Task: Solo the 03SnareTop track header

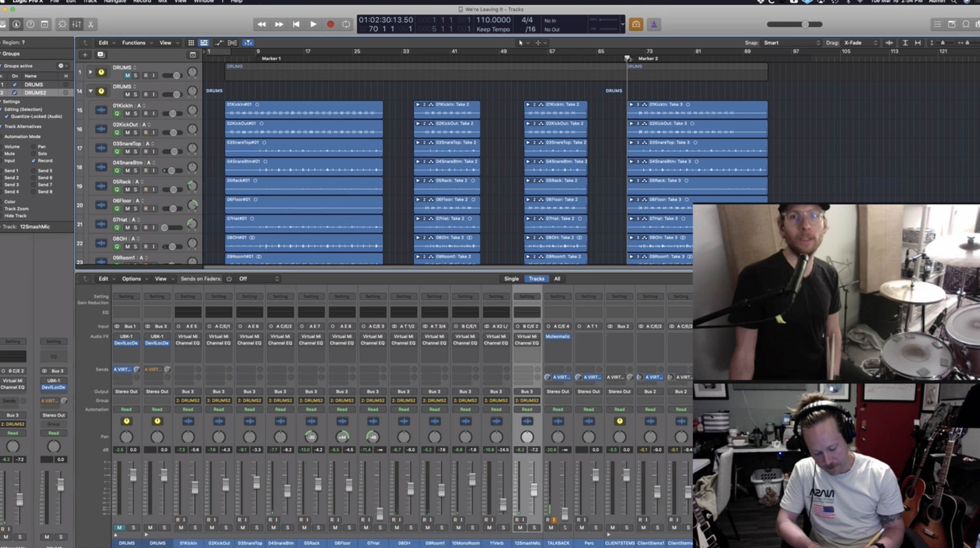Action: tap(135, 151)
